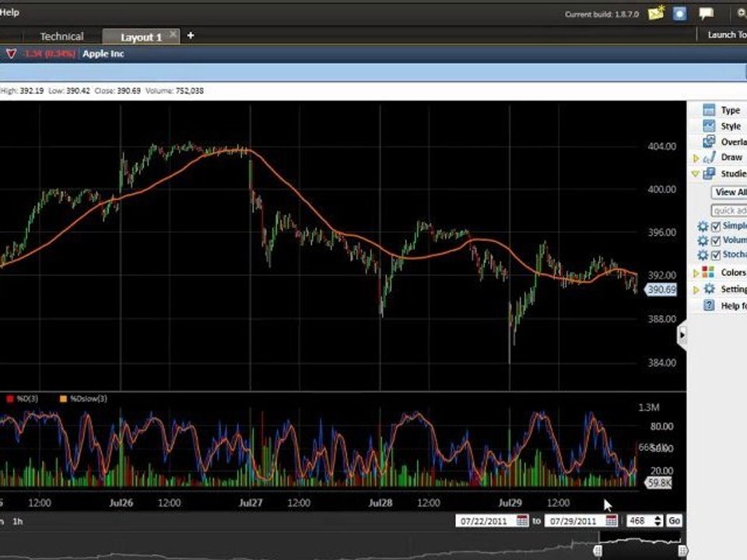Screen dimensions: 747x560
Task: Click the 468 bar count field
Action: 640,521
